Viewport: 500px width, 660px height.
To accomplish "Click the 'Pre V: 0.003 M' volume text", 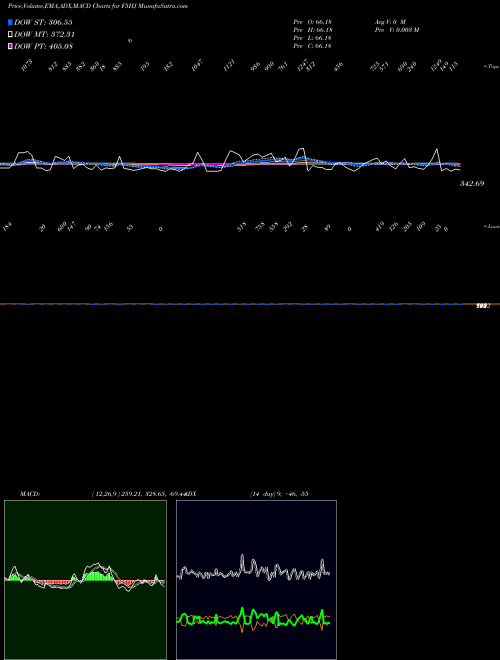I will 397,30.
